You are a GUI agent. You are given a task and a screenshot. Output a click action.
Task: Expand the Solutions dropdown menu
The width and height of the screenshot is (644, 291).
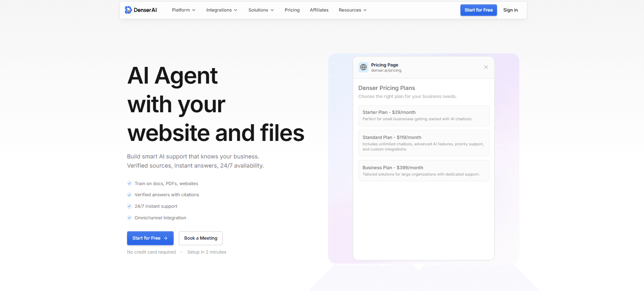[x=261, y=10]
